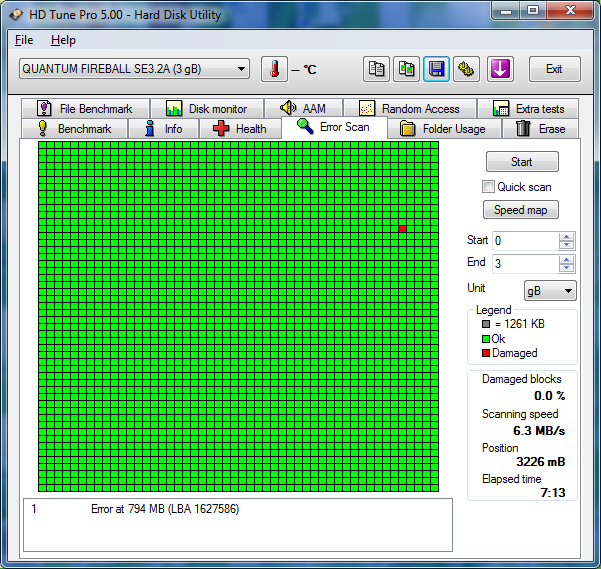Viewport: 601px width, 569px height.
Task: Open the File menu
Action: click(x=24, y=40)
